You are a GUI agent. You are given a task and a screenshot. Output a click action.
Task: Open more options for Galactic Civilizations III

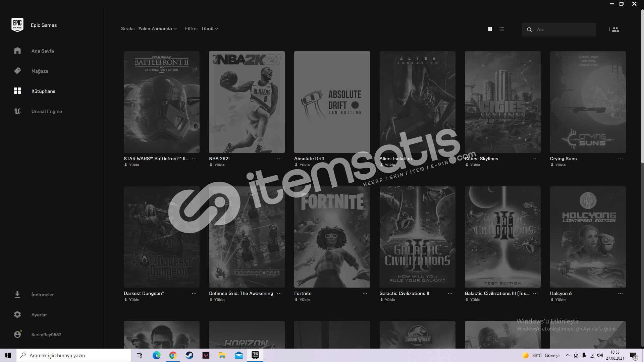tap(450, 294)
